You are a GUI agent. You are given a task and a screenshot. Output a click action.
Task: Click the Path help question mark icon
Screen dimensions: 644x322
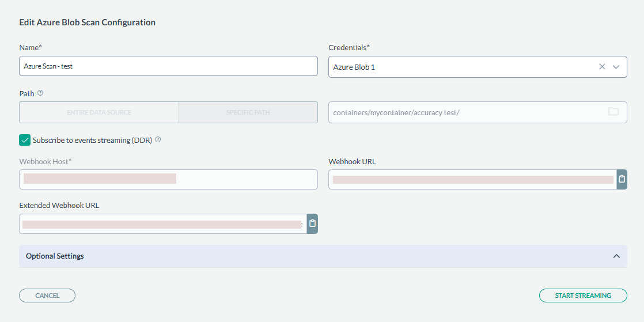point(40,93)
